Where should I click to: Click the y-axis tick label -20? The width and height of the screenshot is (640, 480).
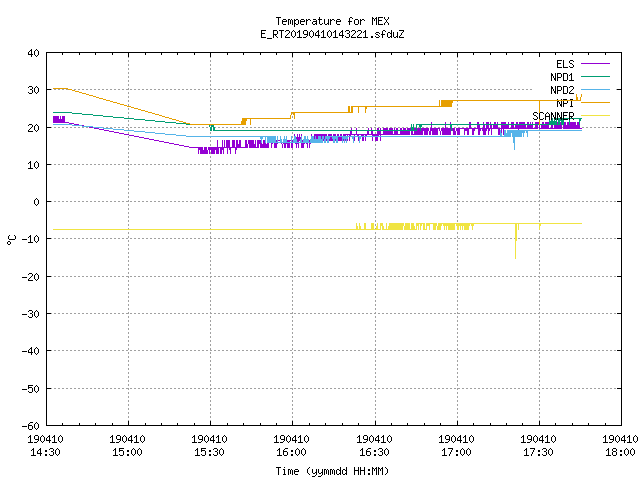click(x=31, y=277)
